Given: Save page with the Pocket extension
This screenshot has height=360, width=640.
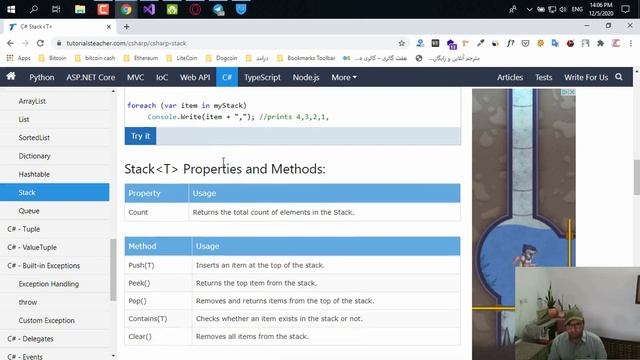Looking at the screenshot, I should (525, 43).
